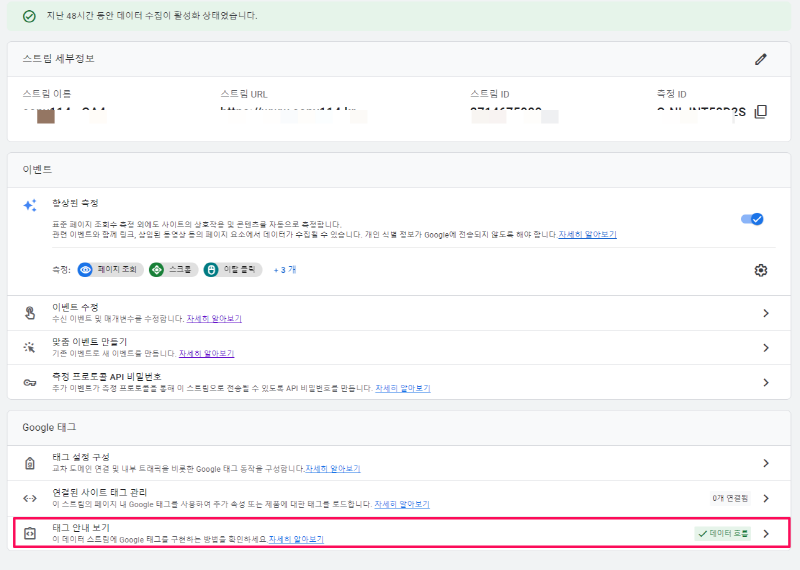Image resolution: width=800 pixels, height=570 pixels.
Task: Click the key icon for API 비밀번호
Action: [30, 383]
